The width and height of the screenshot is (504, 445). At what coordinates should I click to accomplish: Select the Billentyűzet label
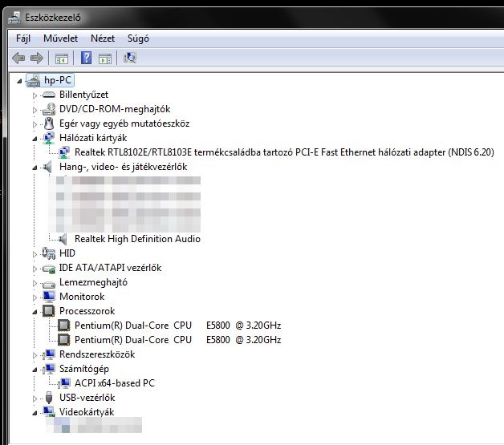point(84,95)
